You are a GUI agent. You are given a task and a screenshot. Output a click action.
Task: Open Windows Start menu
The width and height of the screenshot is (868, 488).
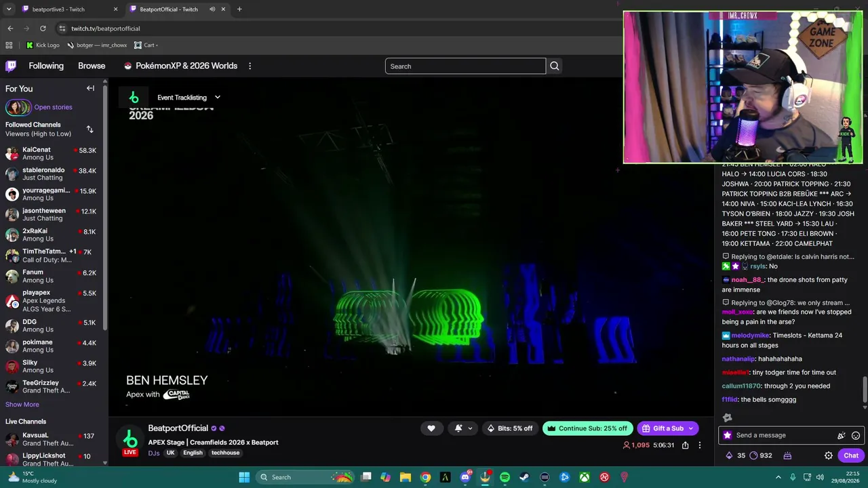[244, 477]
